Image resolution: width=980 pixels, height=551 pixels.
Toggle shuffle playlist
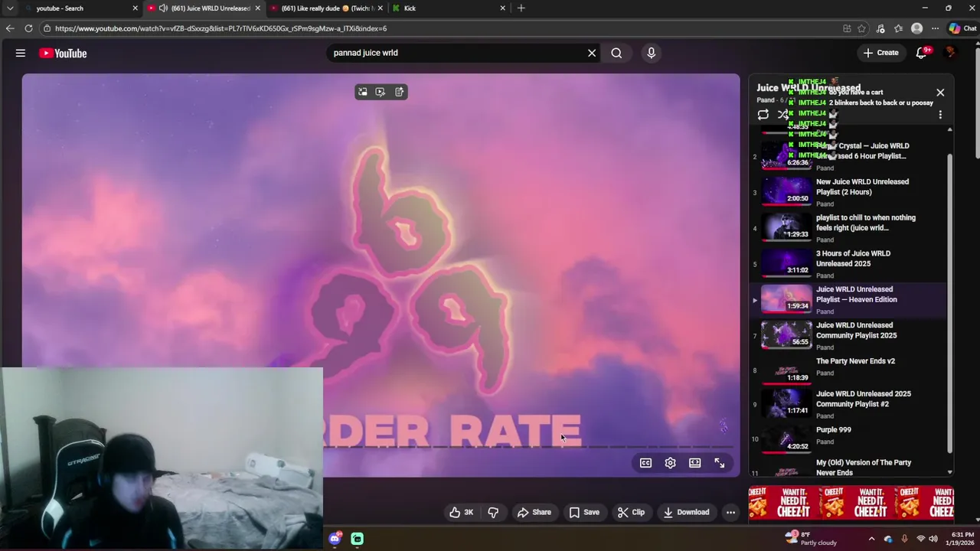pos(782,115)
